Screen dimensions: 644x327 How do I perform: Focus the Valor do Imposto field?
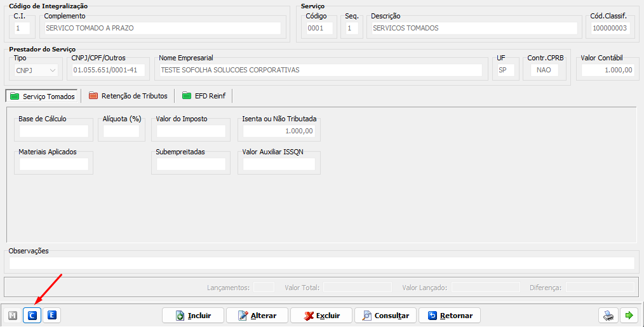coord(191,131)
